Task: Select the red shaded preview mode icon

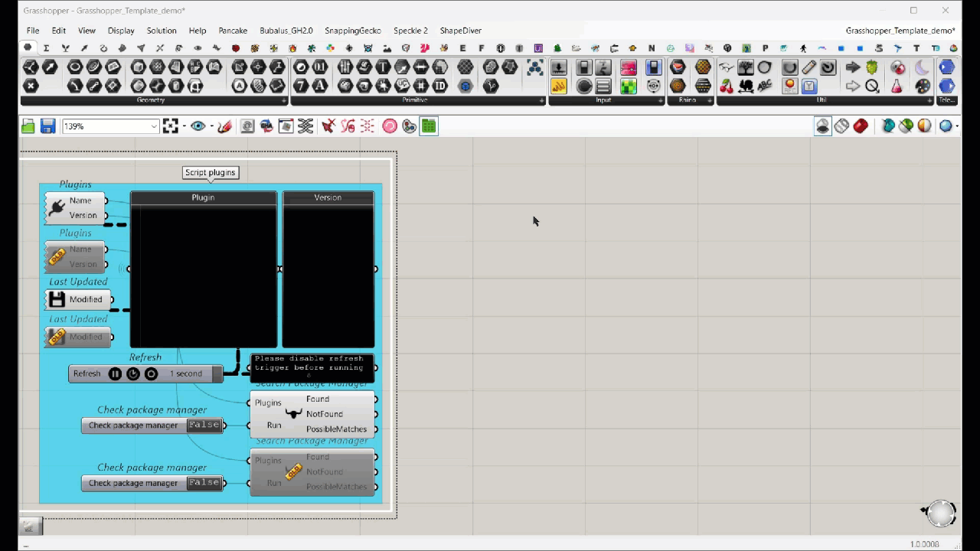Action: [861, 126]
